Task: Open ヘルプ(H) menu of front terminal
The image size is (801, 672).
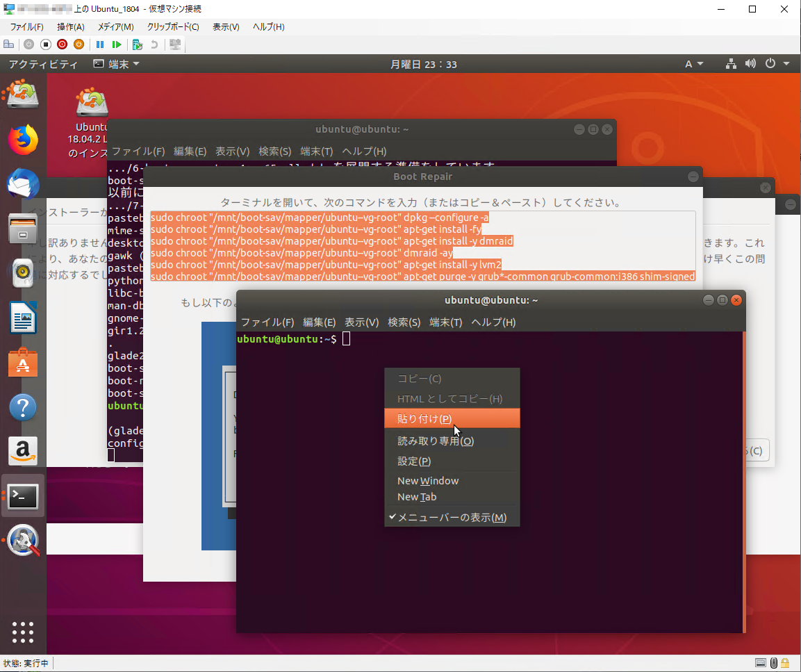Action: click(493, 322)
